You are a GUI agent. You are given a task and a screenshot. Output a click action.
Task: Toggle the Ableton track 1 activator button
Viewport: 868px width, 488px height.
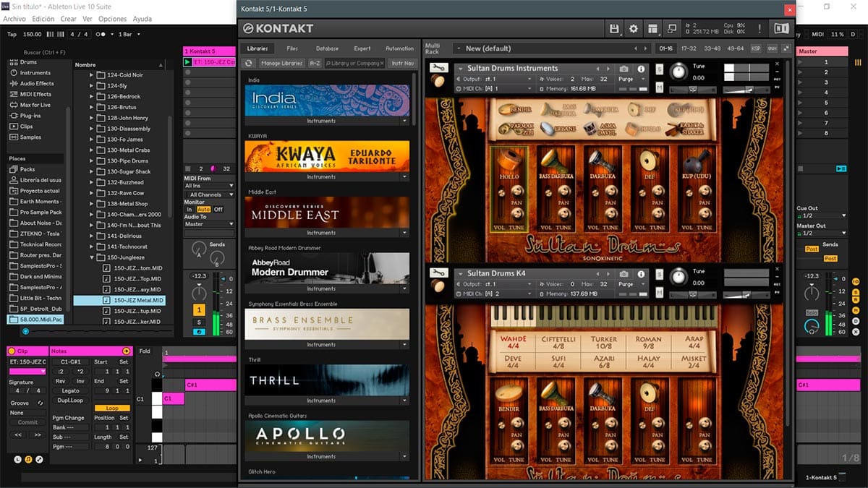tap(198, 310)
